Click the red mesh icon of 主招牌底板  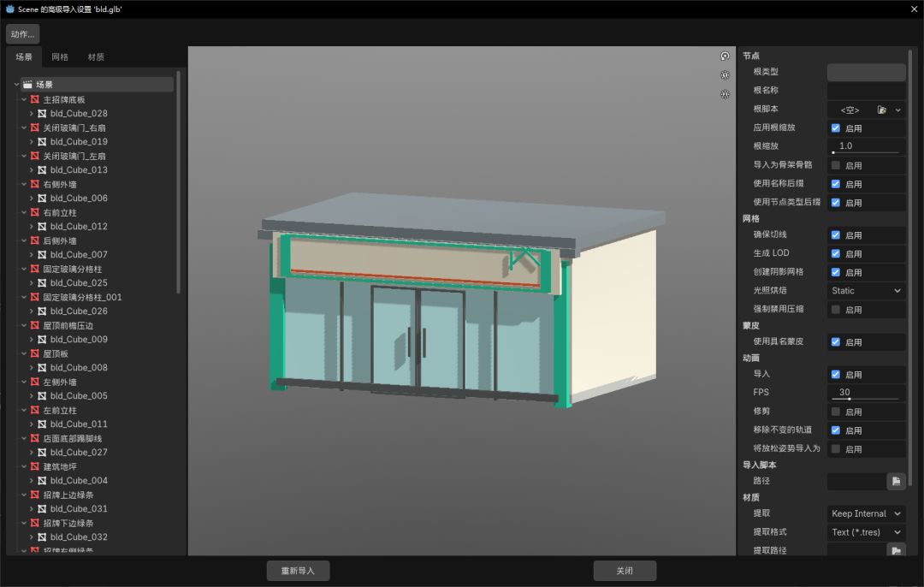tap(35, 99)
